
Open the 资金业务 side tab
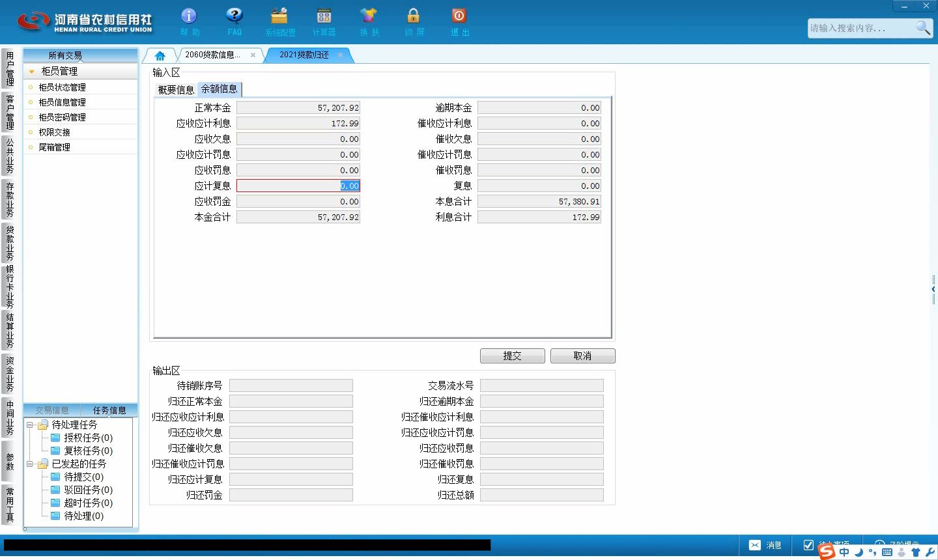(10, 374)
